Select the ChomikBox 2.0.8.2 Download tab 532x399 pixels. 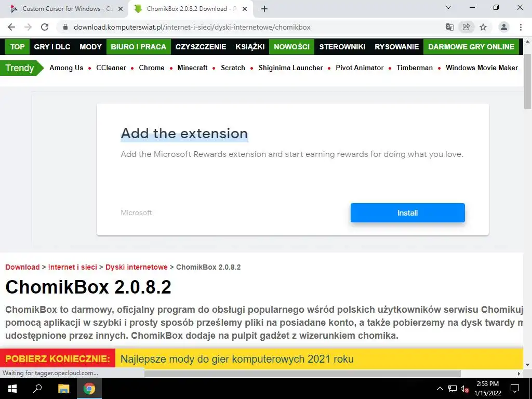click(x=190, y=9)
